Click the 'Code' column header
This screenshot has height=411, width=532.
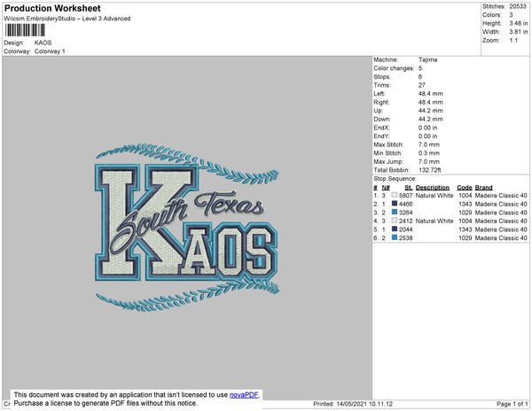465,188
